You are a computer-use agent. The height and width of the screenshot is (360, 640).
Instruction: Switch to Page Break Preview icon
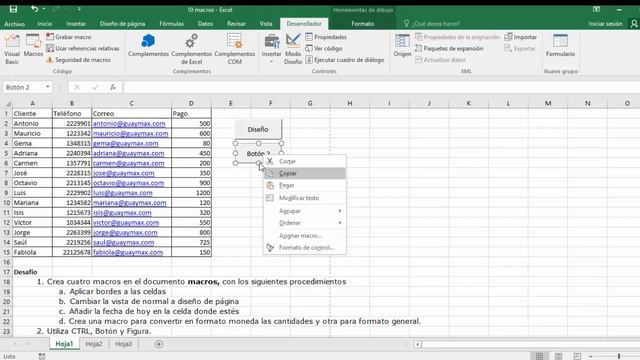[x=577, y=356]
